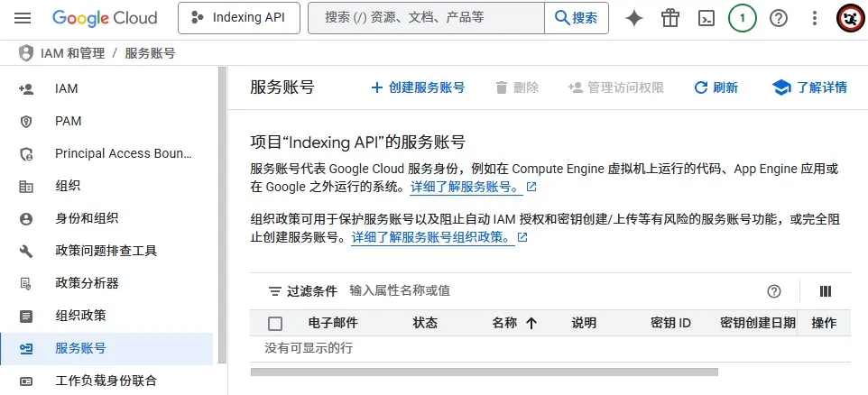Click the wrench troubleshooter icon

tap(26, 252)
